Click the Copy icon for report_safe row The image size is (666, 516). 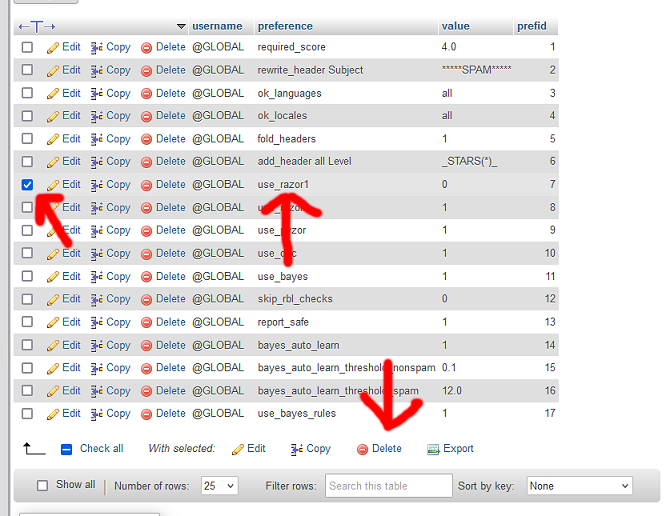click(98, 322)
